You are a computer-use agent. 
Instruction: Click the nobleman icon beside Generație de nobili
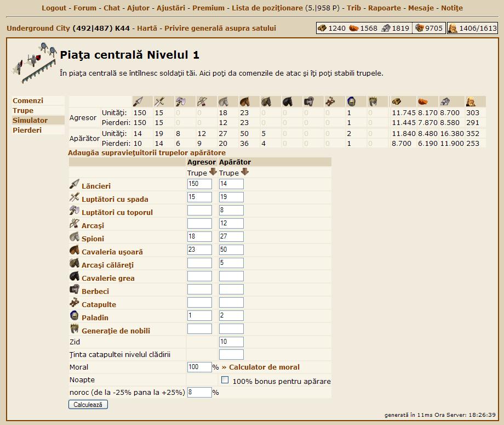[x=75, y=330]
